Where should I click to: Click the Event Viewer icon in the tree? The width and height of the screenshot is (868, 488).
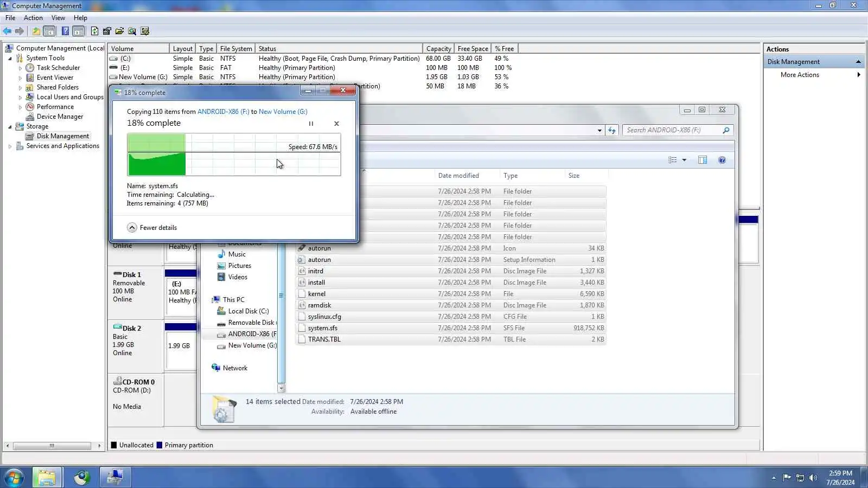click(30, 78)
